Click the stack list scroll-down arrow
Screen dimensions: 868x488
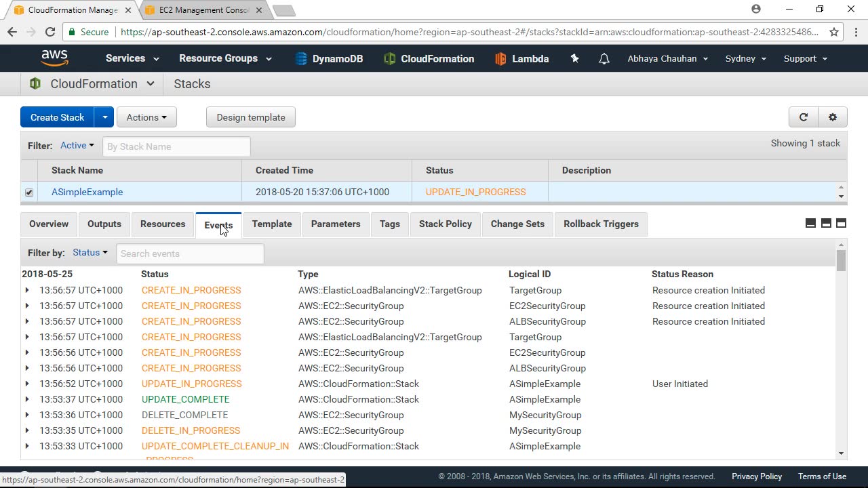(x=842, y=197)
